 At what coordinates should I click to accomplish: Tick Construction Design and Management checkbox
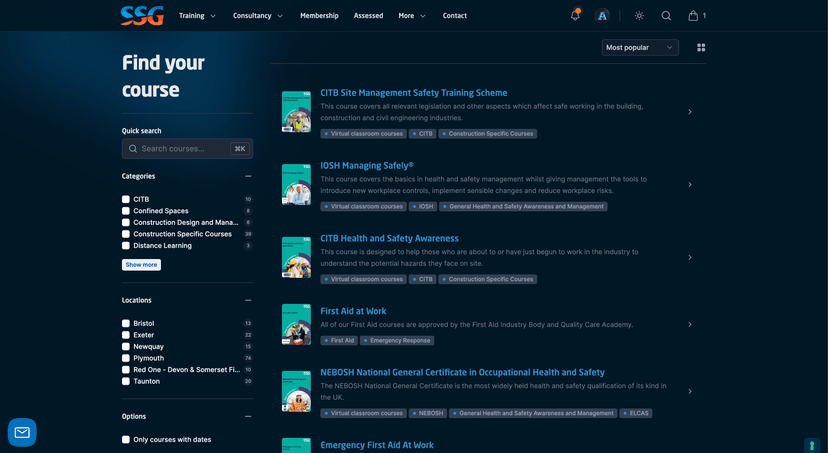126,222
